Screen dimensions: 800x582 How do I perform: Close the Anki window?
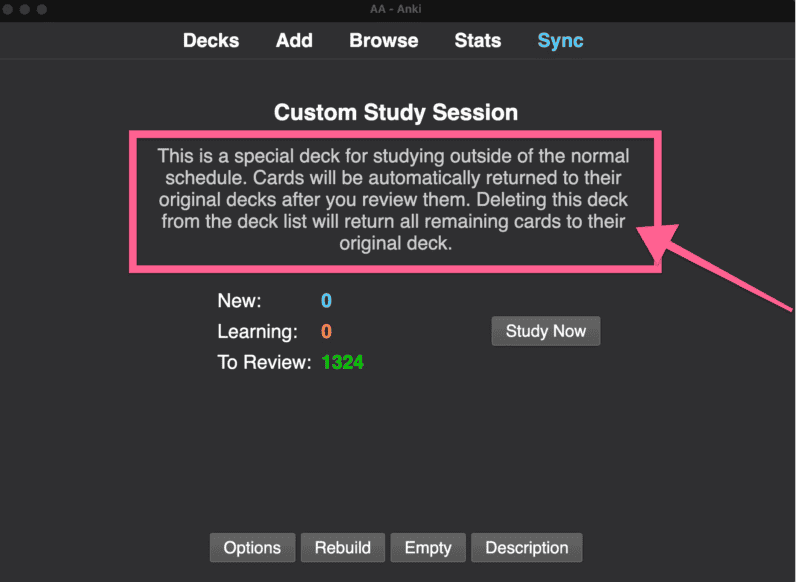[x=8, y=9]
